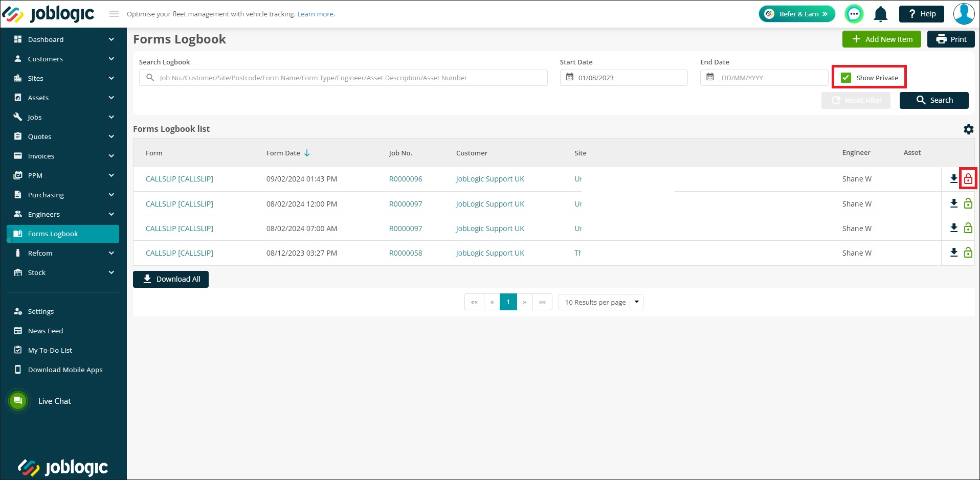Open the Start Date calendar icon

pyautogui.click(x=569, y=77)
